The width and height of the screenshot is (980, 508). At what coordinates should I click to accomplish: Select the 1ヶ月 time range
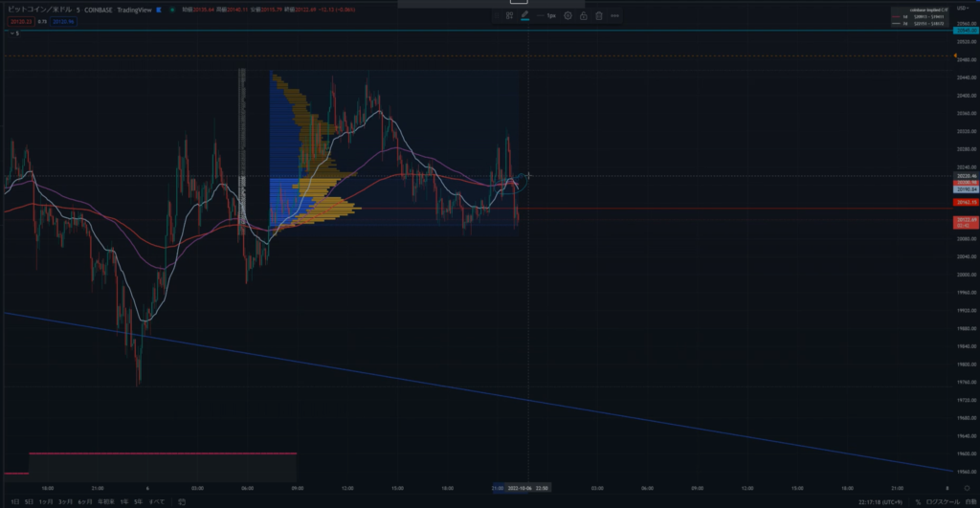pos(46,501)
